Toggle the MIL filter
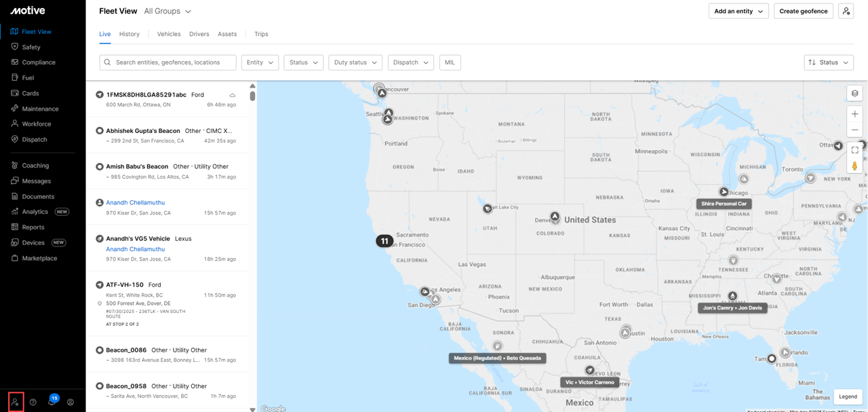This screenshot has width=868, height=412. click(450, 62)
